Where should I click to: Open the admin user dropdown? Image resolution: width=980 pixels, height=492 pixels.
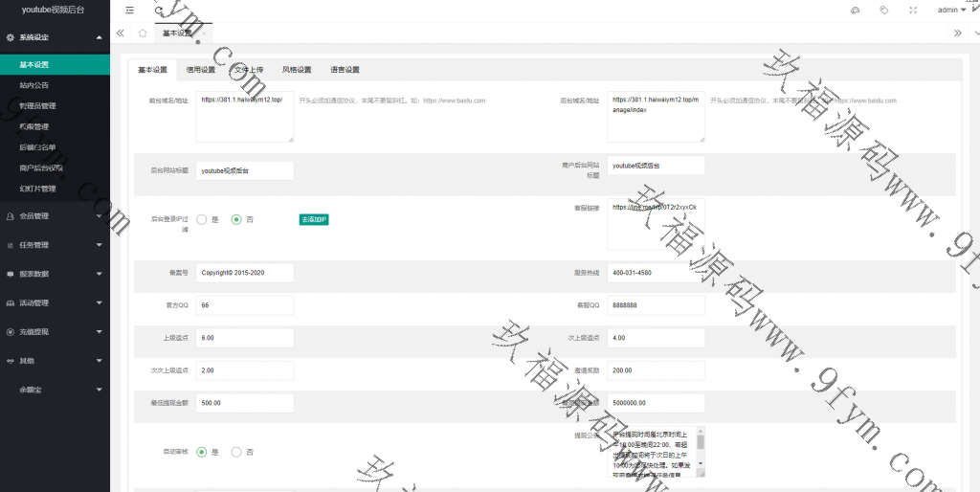click(951, 10)
